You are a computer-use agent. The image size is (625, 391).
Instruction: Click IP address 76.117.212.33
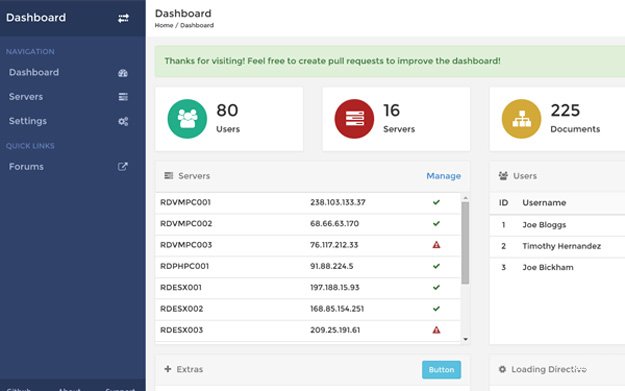pyautogui.click(x=334, y=245)
